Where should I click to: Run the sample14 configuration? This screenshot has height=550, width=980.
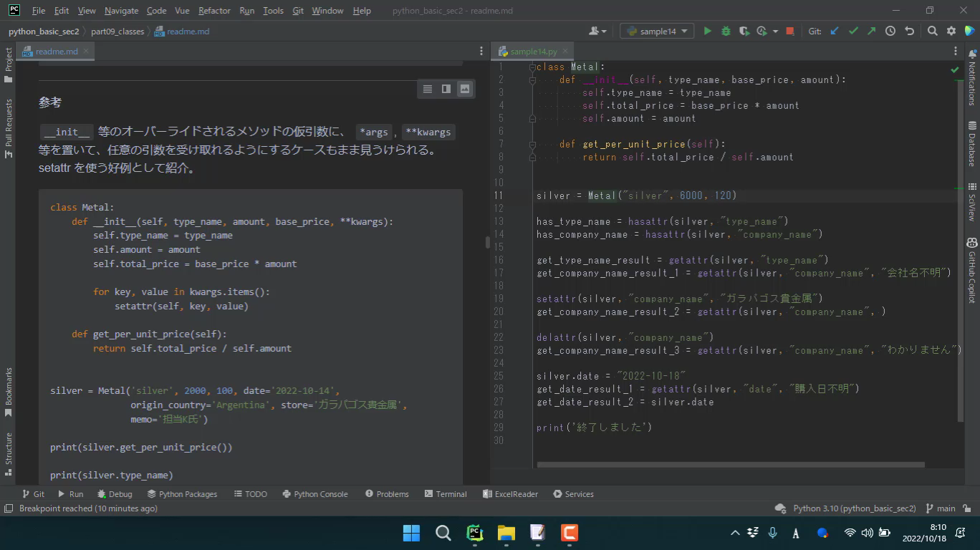coord(708,31)
